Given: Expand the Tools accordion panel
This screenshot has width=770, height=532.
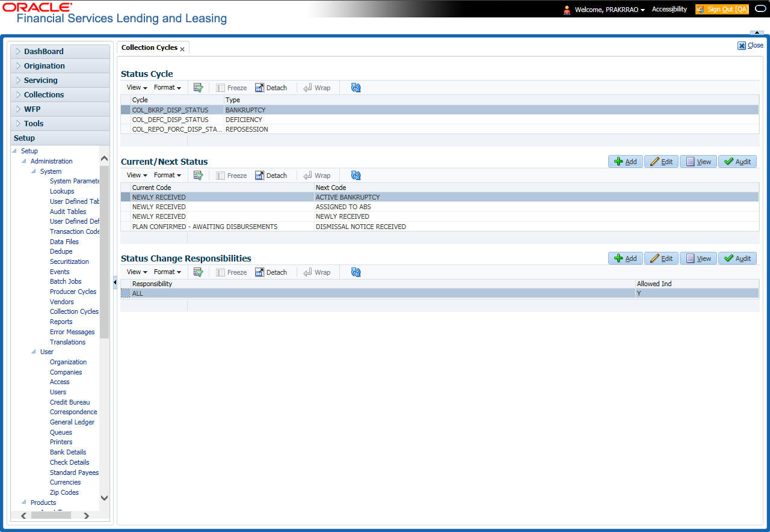Looking at the screenshot, I should (60, 124).
